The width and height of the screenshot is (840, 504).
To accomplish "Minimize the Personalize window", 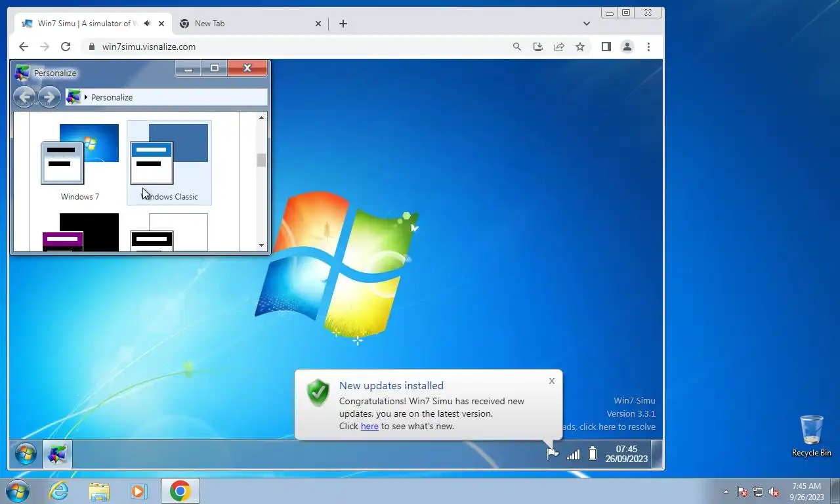I will pos(188,68).
